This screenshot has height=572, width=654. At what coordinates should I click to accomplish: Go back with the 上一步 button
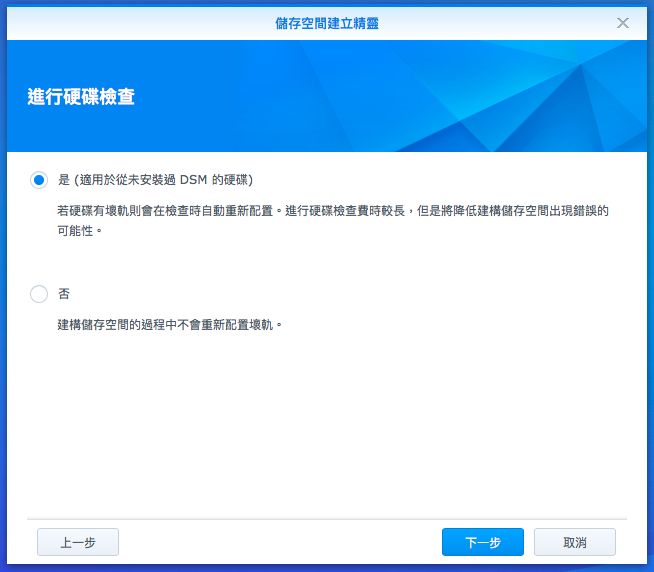(78, 542)
